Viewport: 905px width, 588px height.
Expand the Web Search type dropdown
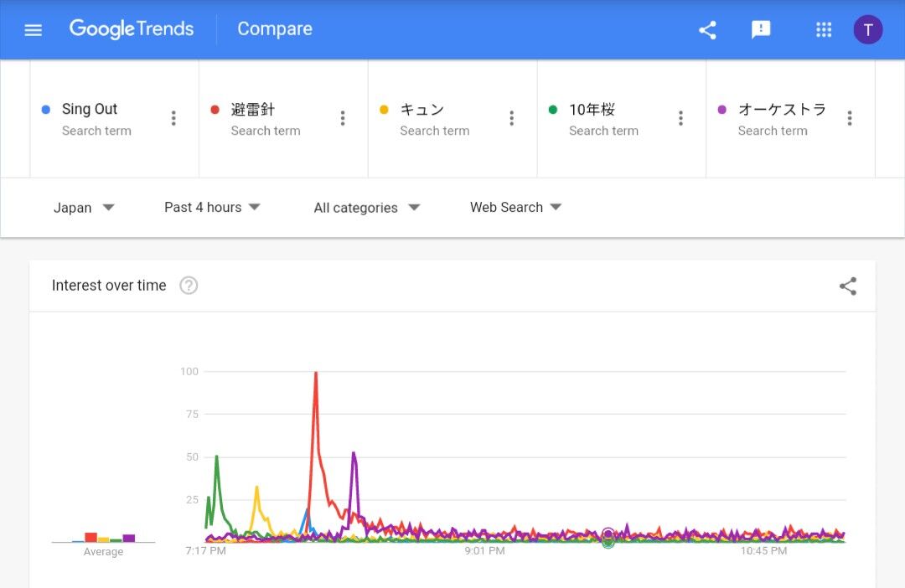(516, 207)
